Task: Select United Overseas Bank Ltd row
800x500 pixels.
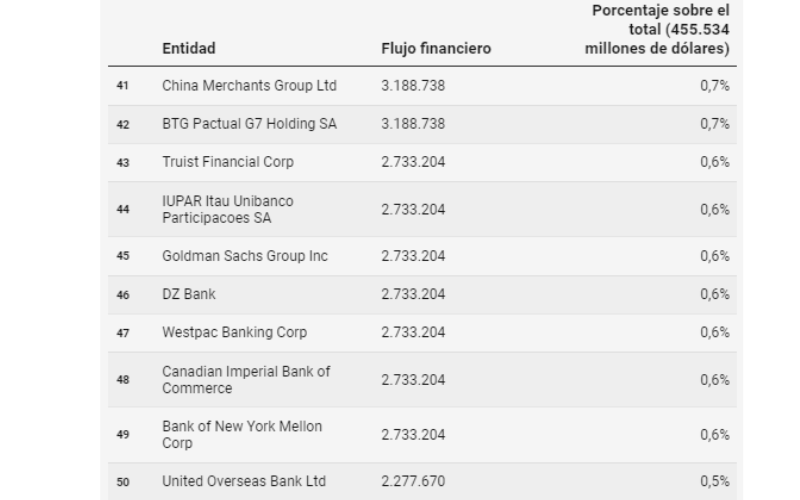Action: click(x=422, y=481)
